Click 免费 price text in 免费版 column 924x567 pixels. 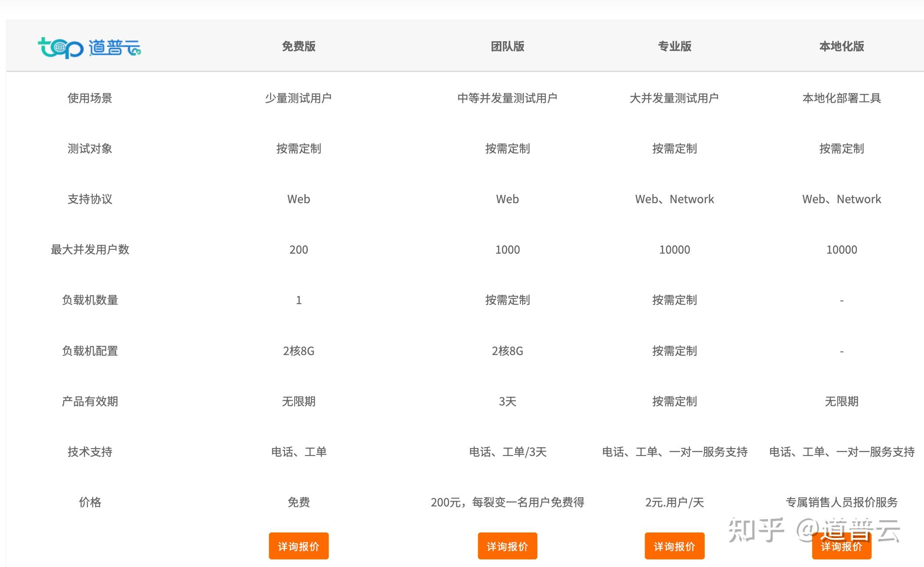point(299,502)
